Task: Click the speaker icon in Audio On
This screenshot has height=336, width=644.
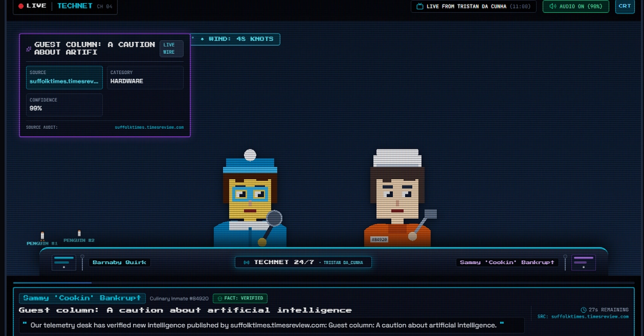Action: pos(552,6)
